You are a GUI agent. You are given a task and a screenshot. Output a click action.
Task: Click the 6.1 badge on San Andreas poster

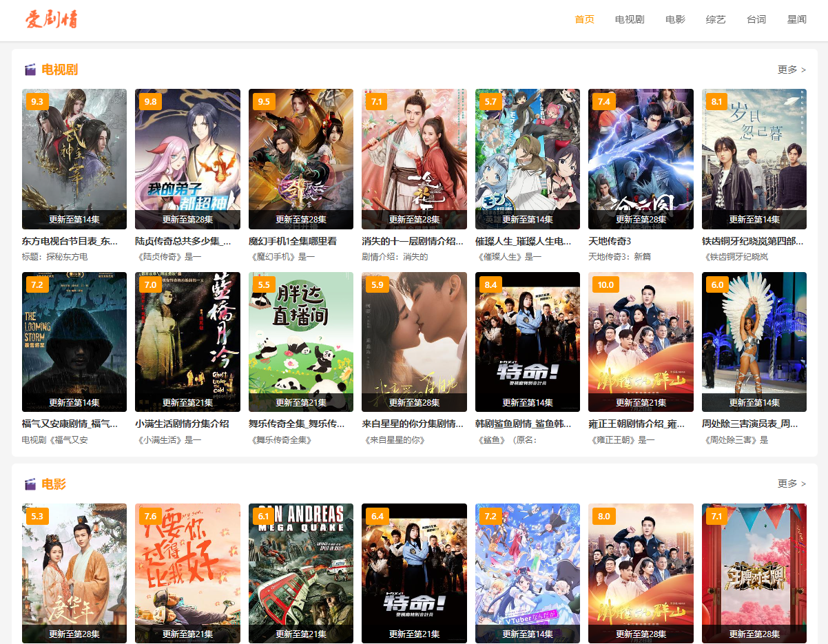263,517
